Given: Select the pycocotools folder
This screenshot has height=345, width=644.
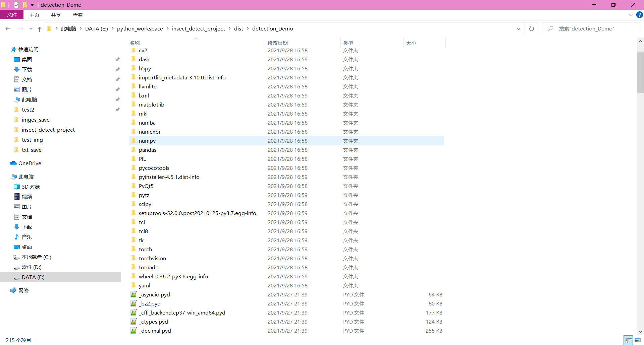Looking at the screenshot, I should pyautogui.click(x=154, y=168).
